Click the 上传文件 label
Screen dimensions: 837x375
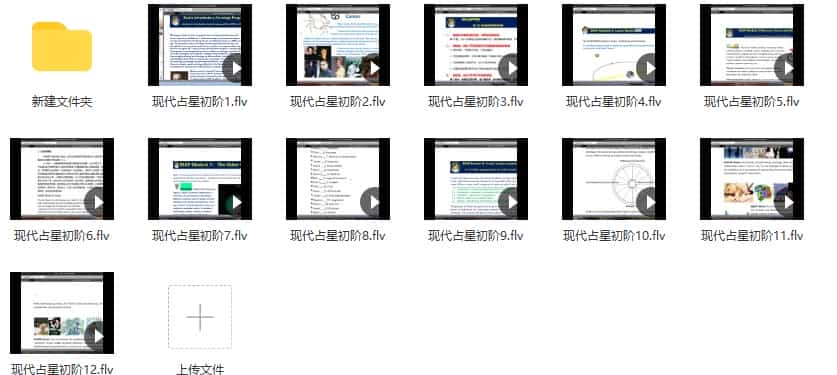pyautogui.click(x=200, y=369)
